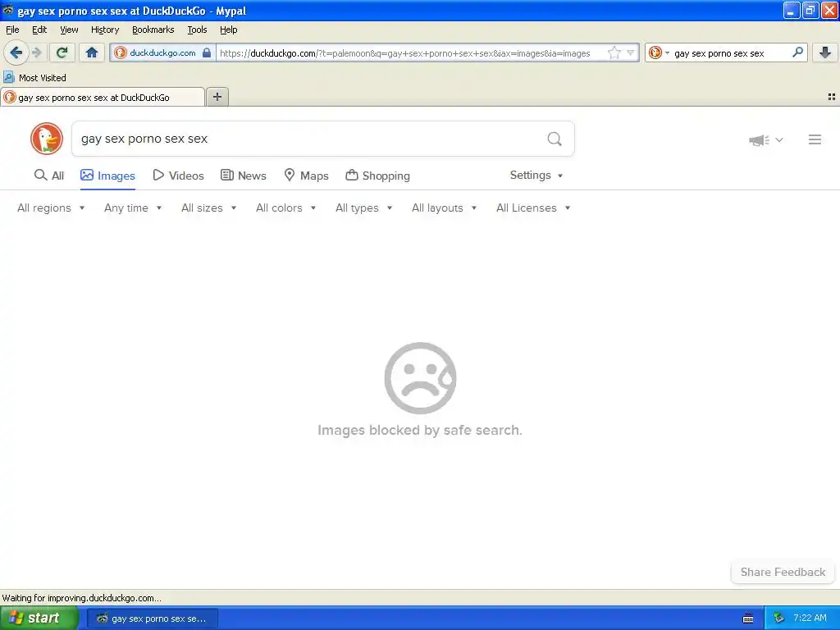This screenshot has width=840, height=630.
Task: Click the tab groups grid icon
Action: [x=832, y=97]
